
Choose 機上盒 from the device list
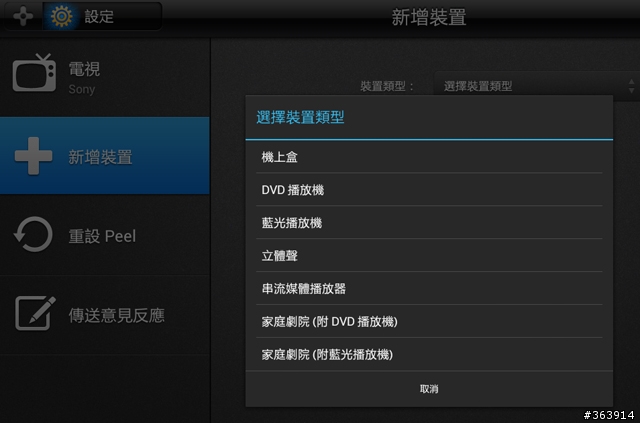click(429, 157)
